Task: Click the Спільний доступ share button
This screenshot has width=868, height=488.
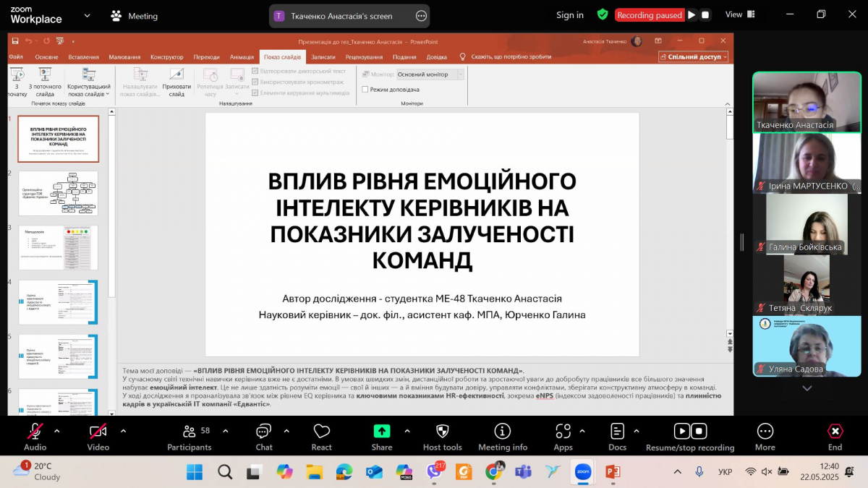Action: [x=692, y=56]
